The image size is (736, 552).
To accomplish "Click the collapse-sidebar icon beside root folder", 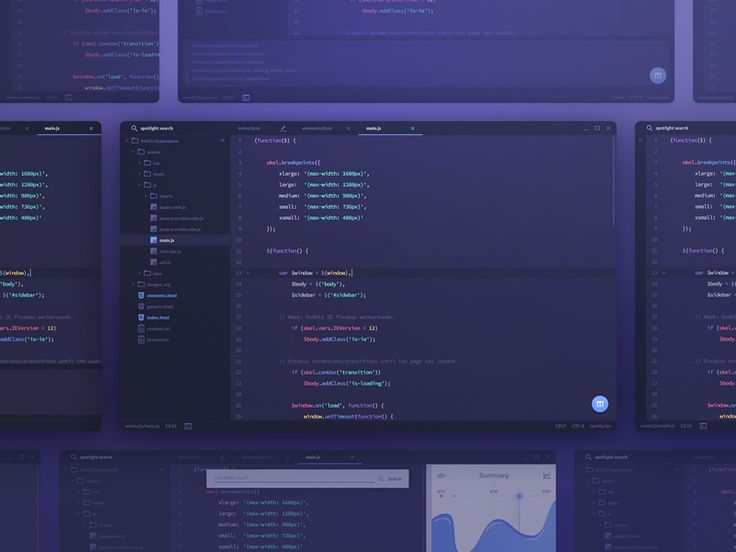I will click(x=222, y=140).
